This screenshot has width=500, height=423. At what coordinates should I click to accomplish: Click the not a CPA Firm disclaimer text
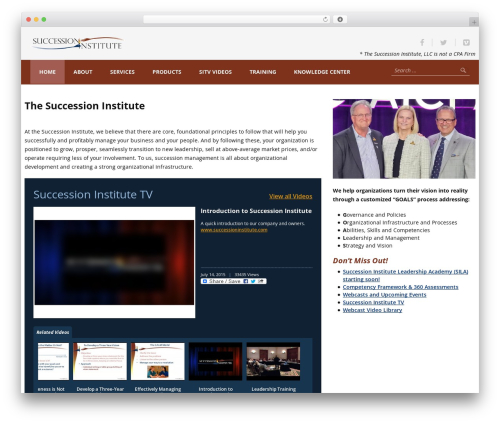click(418, 54)
